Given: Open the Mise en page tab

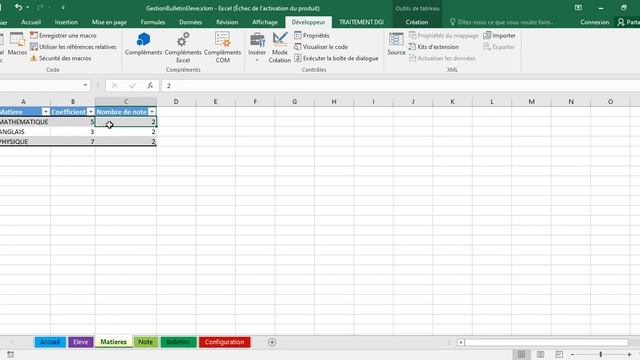Looking at the screenshot, I should (109, 22).
